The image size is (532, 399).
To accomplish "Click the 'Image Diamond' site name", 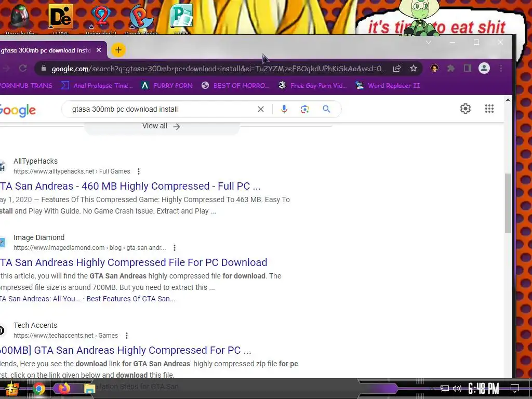I will [39, 237].
